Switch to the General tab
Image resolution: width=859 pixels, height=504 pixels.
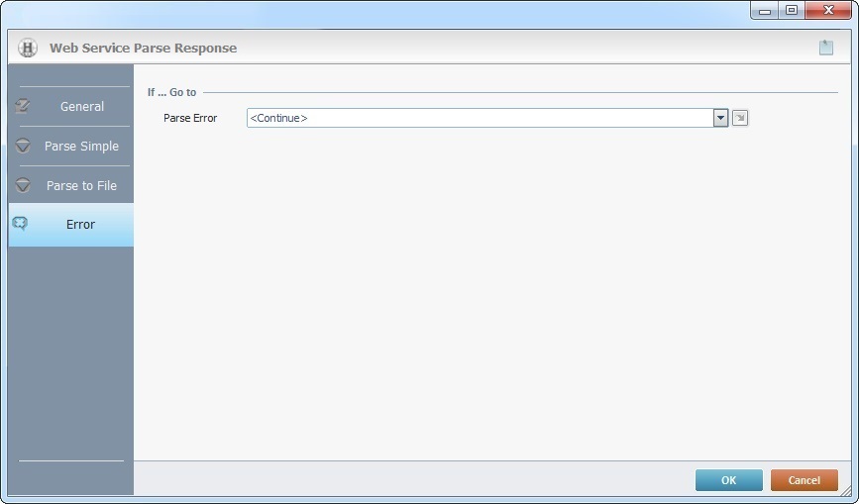81,106
